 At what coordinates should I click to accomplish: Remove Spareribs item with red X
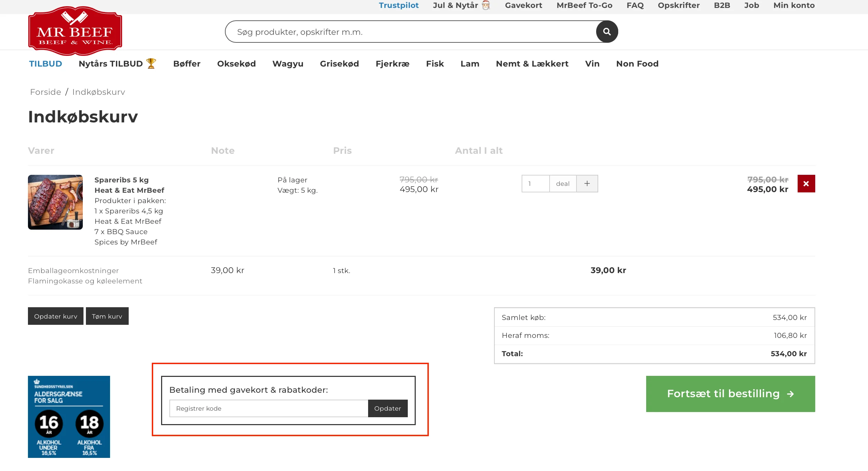point(806,183)
